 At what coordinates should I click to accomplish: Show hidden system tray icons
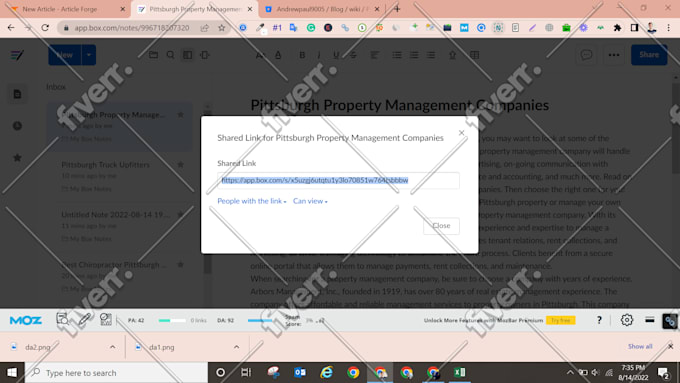click(x=570, y=373)
